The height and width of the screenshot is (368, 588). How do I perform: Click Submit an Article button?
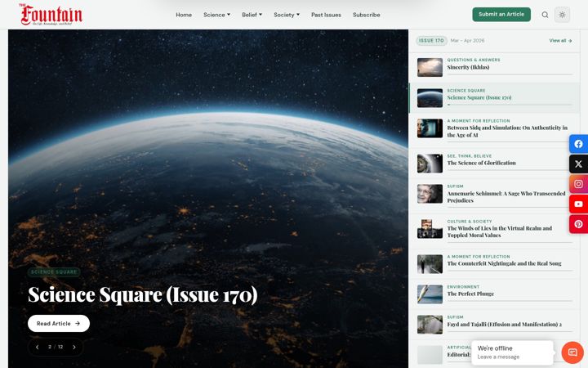point(501,14)
